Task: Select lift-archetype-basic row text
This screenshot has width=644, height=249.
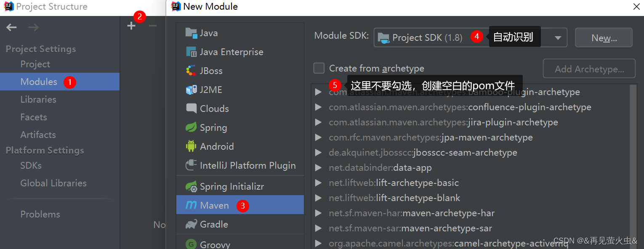Action: click(394, 183)
